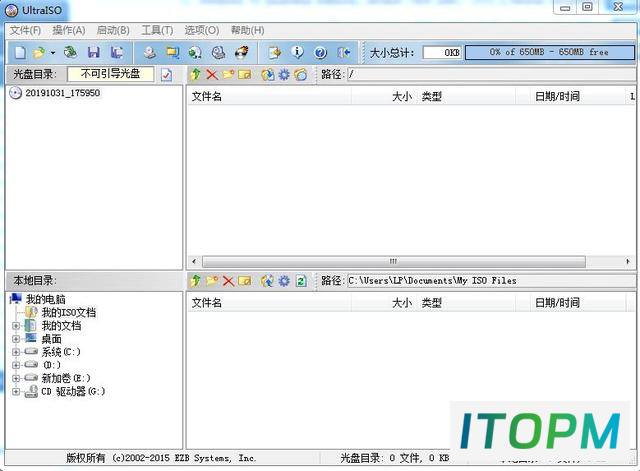
Task: Click the 650MB capacity progress bar
Action: 550,52
